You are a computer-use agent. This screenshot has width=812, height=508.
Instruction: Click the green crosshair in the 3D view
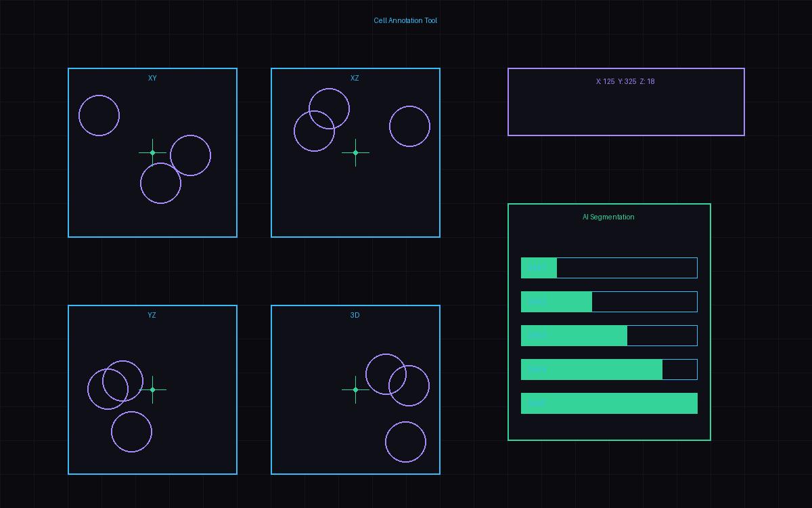(x=355, y=389)
